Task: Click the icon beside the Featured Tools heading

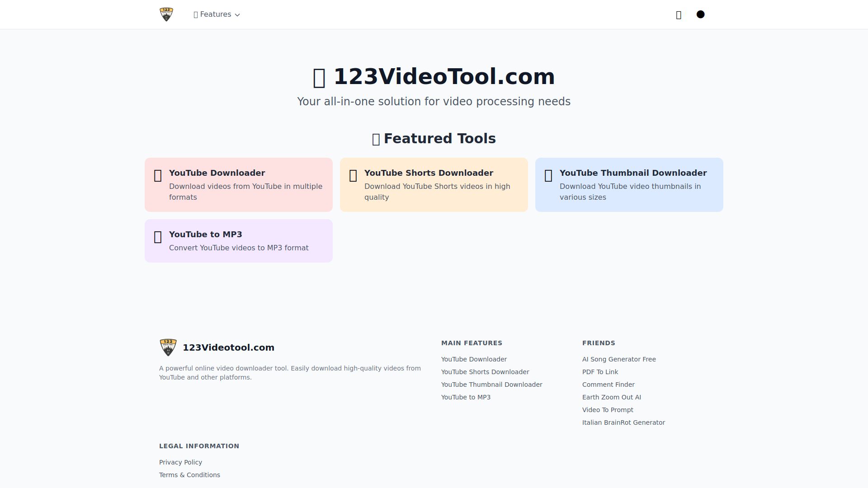Action: point(376,139)
